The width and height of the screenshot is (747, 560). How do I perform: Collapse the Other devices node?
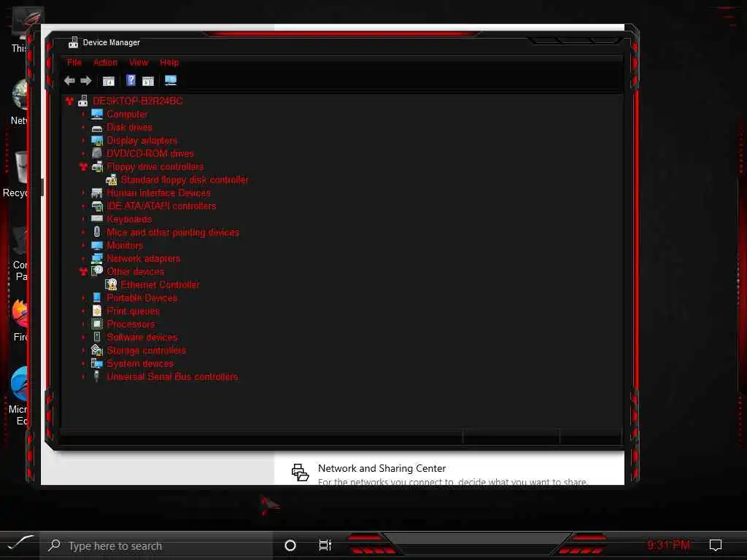(83, 271)
